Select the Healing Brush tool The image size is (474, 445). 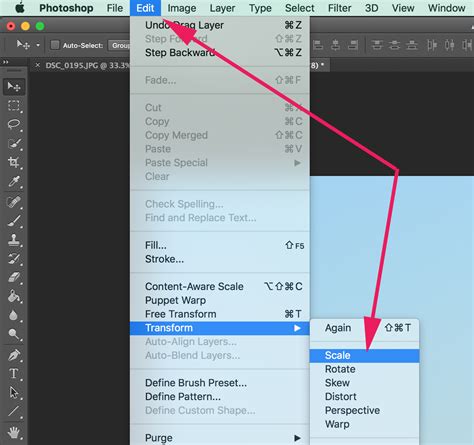pyautogui.click(x=14, y=202)
